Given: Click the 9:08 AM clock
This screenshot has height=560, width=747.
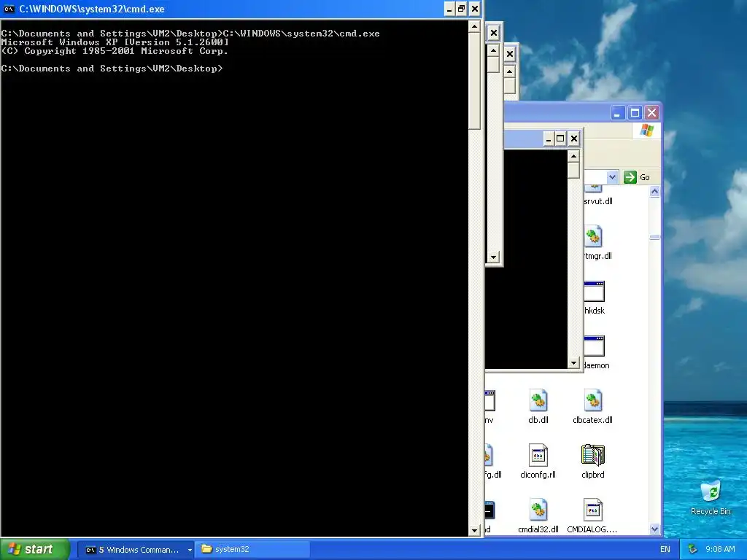Looking at the screenshot, I should (720, 549).
